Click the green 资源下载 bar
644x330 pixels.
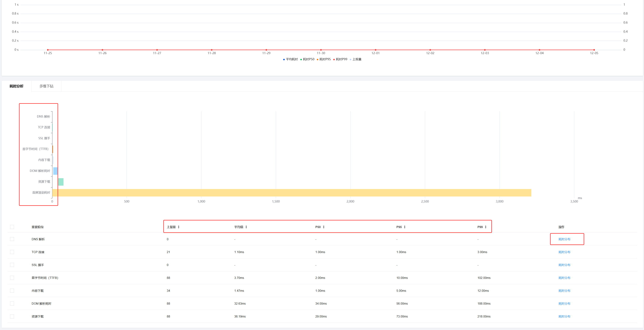coord(61,182)
